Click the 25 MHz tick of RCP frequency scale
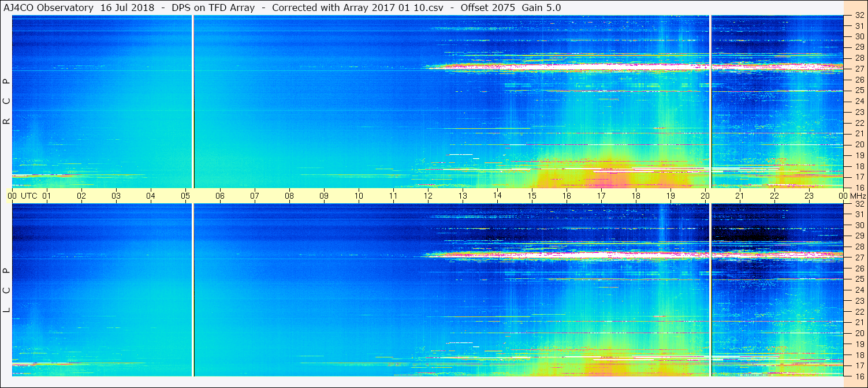Image resolution: width=868 pixels, height=388 pixels. pyautogui.click(x=859, y=90)
